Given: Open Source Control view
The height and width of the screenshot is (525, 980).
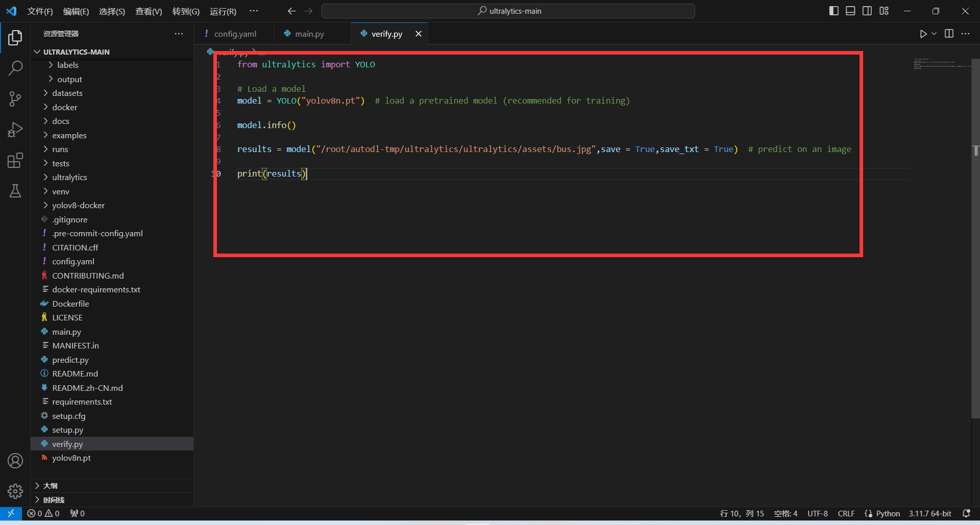Looking at the screenshot, I should (15, 99).
